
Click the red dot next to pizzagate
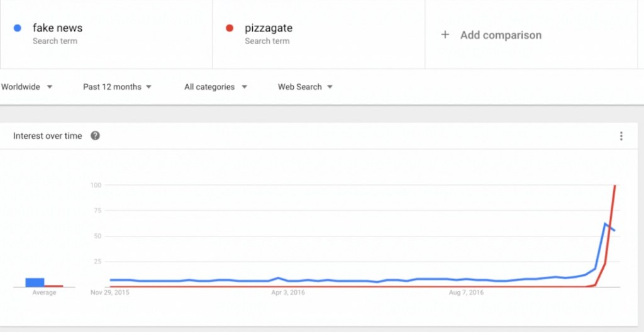(x=230, y=28)
